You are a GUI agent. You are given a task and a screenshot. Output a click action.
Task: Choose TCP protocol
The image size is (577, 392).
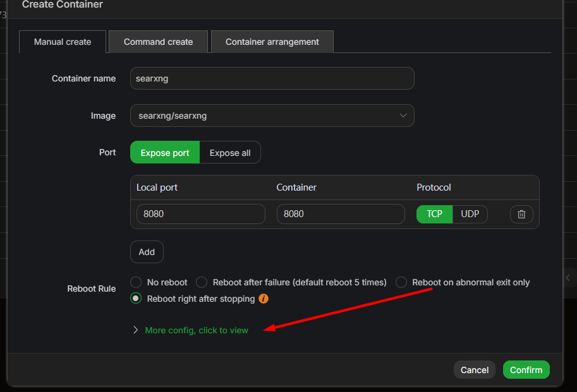point(434,214)
